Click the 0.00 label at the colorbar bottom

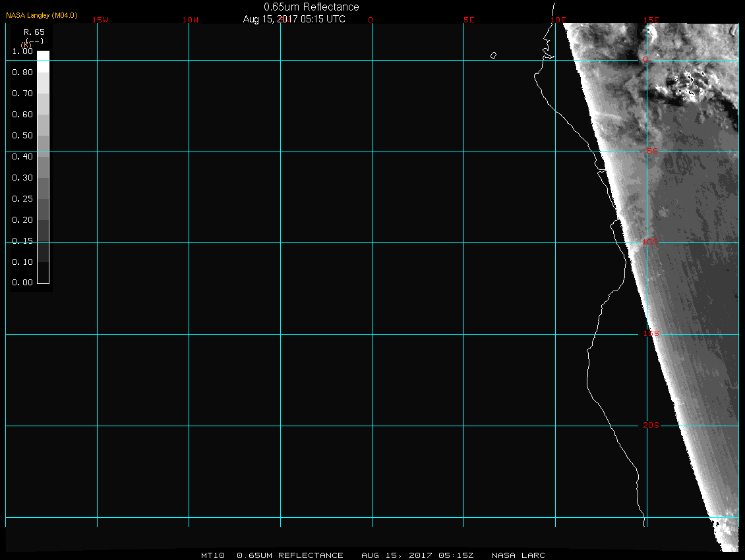[x=22, y=283]
